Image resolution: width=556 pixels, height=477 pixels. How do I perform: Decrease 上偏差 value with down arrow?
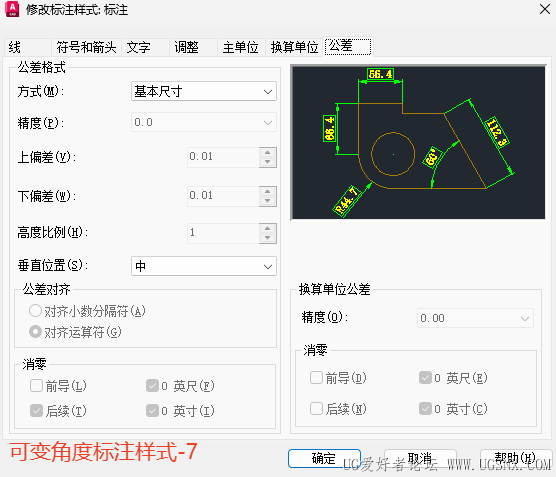pos(268,162)
